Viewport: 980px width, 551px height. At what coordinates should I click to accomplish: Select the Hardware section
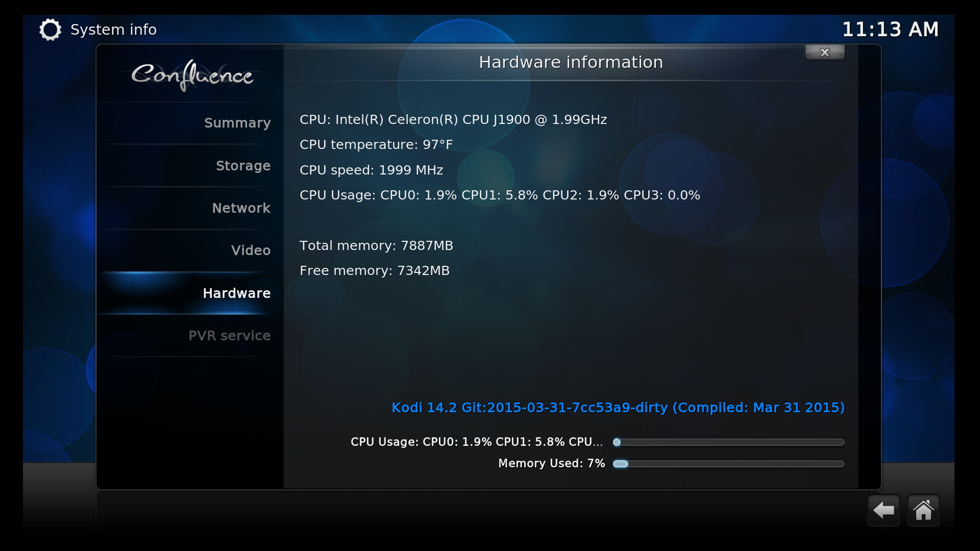click(x=189, y=293)
